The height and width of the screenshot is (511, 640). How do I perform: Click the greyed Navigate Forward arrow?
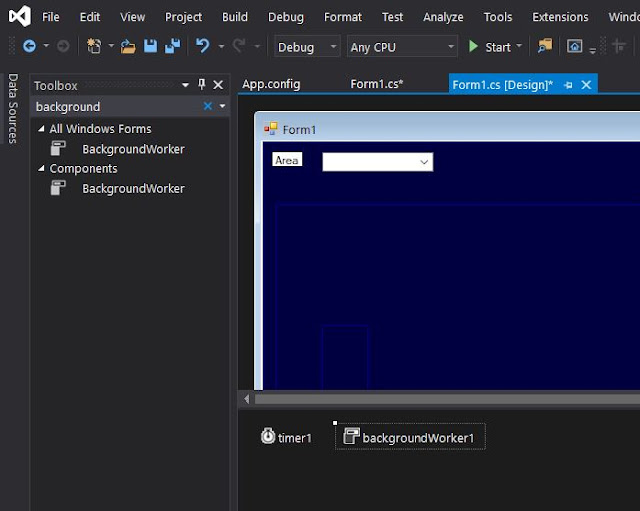click(x=63, y=46)
